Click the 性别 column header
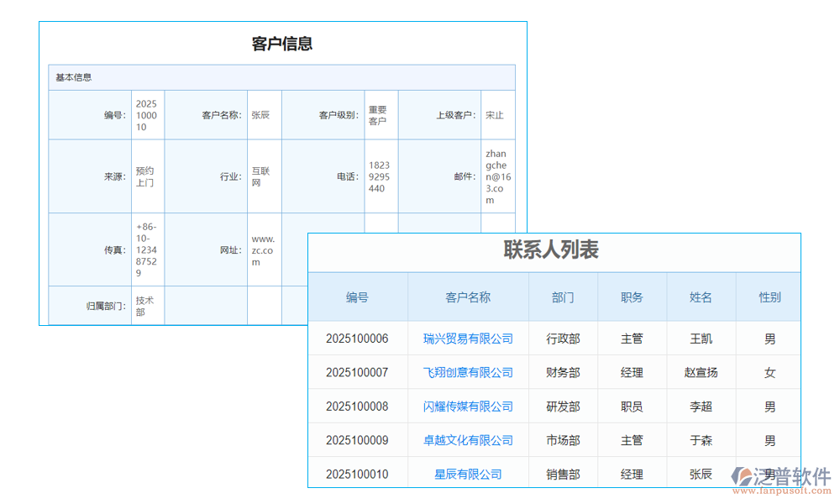The image size is (840, 504). point(769,297)
